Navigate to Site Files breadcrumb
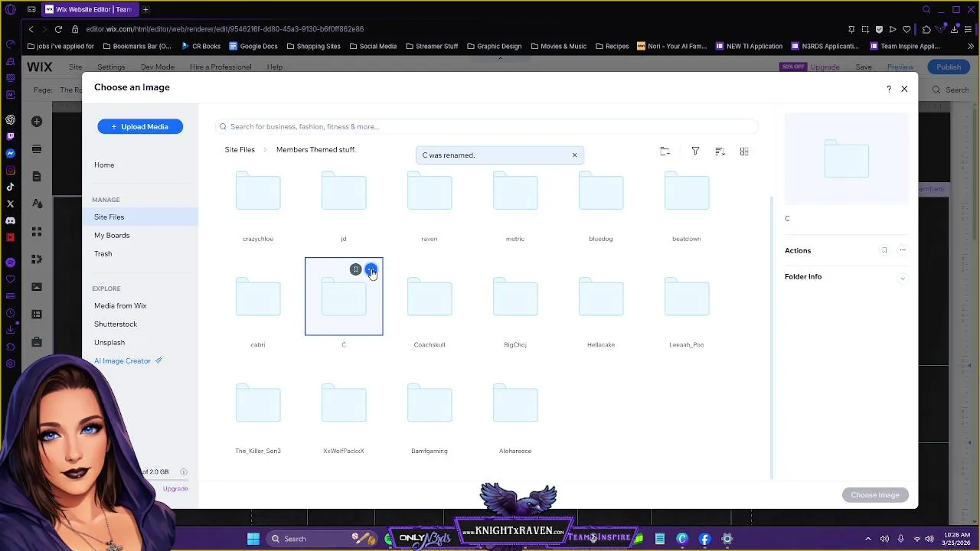 tap(240, 150)
